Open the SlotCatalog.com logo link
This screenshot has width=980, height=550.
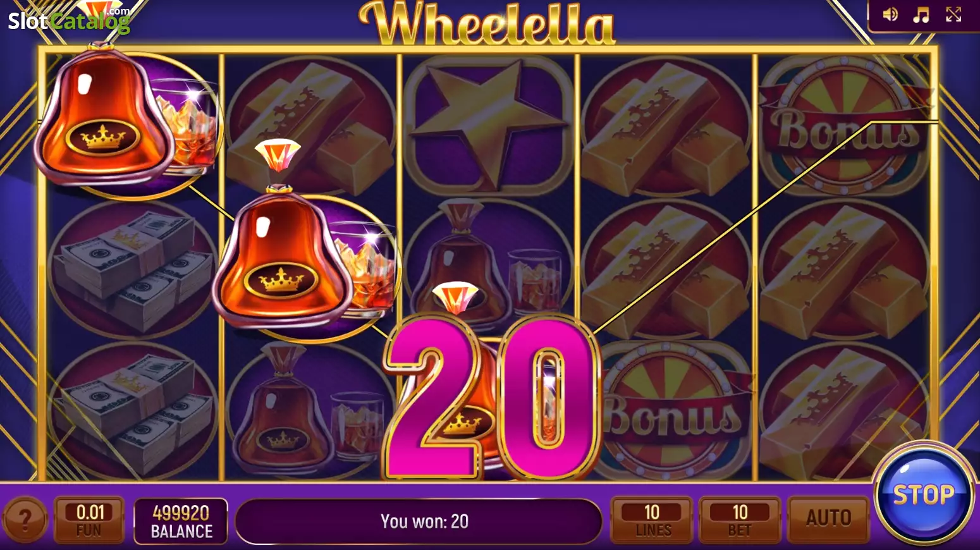68,20
